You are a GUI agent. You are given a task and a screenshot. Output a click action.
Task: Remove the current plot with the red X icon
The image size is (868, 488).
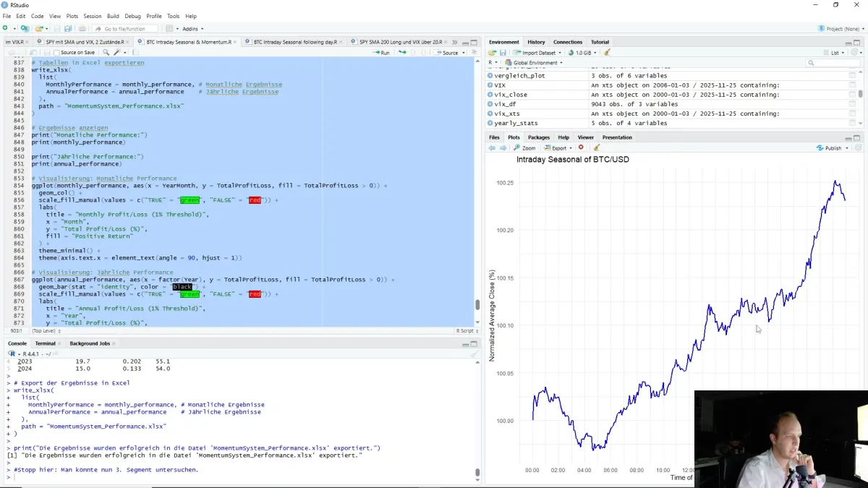point(581,147)
